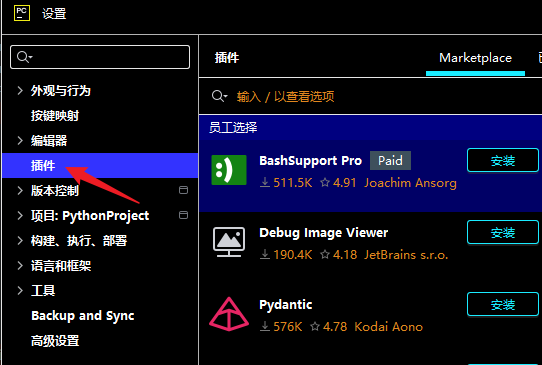Expand the 外观与行为 settings group
The image size is (542, 365).
click(20, 91)
